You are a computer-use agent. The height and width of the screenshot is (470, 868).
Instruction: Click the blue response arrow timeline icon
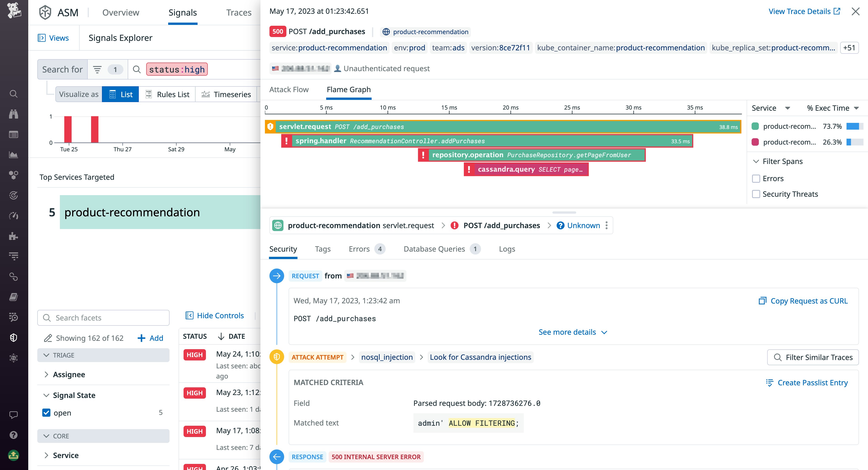tap(277, 457)
